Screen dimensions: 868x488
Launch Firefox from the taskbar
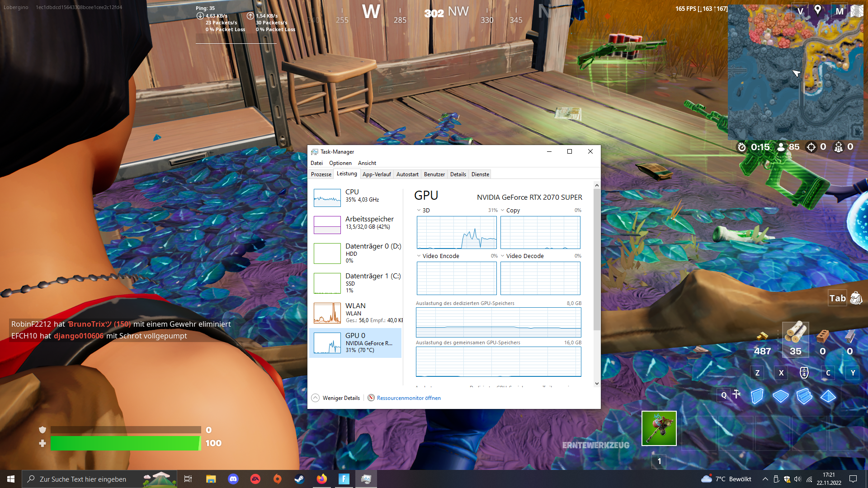pyautogui.click(x=321, y=479)
